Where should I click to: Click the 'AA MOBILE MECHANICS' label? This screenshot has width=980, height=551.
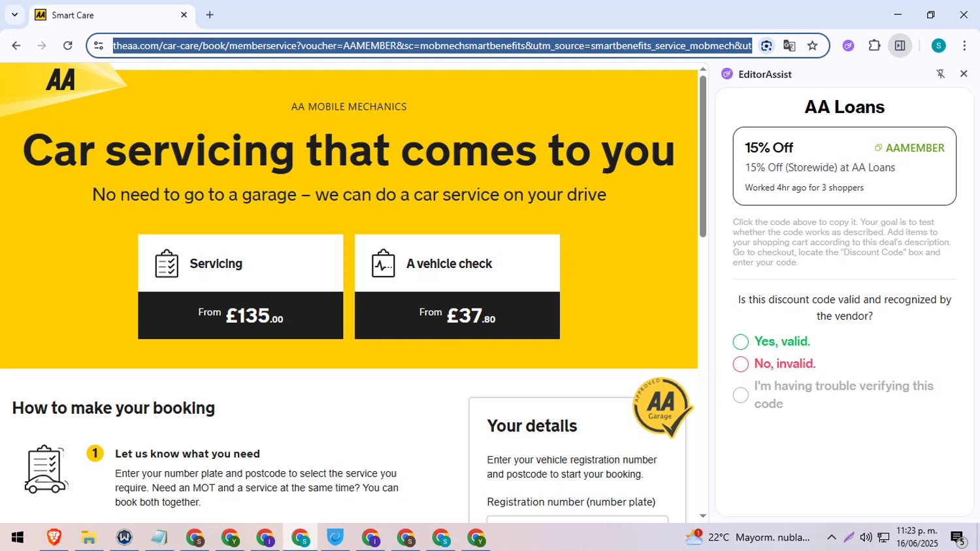point(349,107)
